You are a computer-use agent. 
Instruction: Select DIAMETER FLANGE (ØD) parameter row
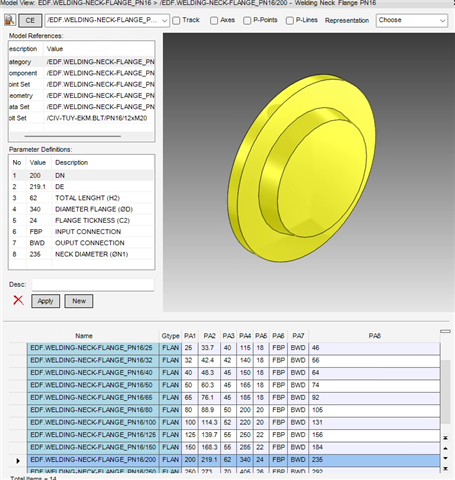pyautogui.click(x=82, y=209)
